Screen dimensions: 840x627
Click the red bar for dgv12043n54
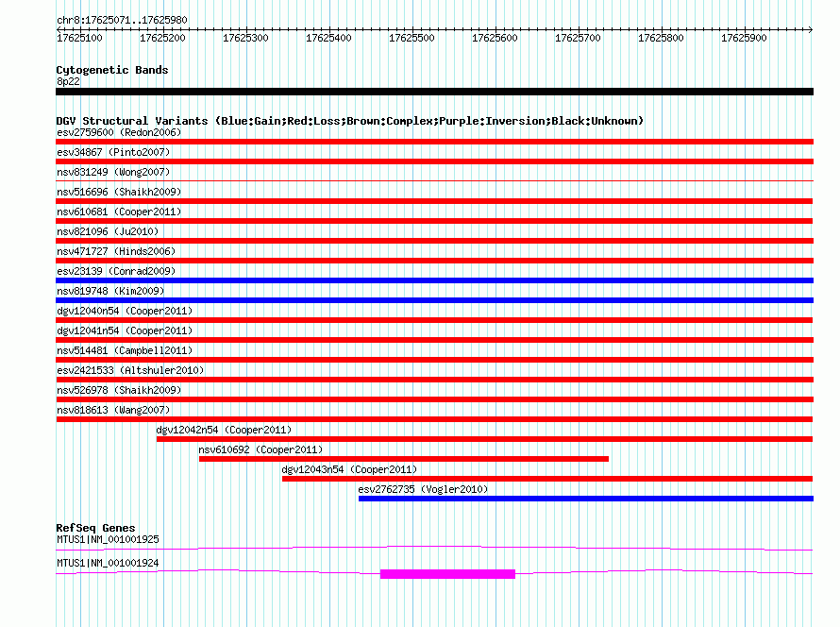click(547, 479)
